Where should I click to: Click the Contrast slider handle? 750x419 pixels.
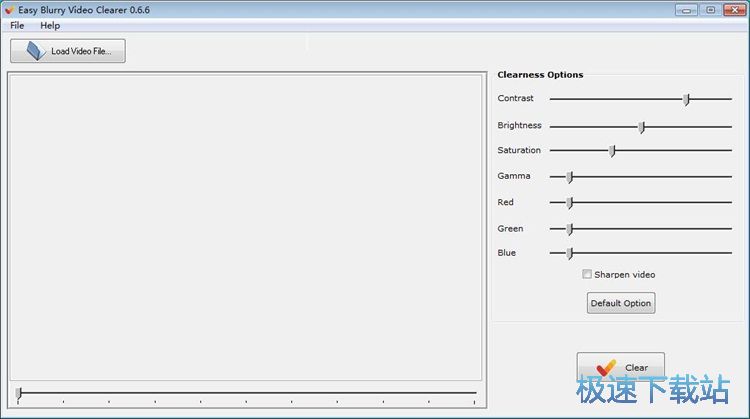[686, 99]
